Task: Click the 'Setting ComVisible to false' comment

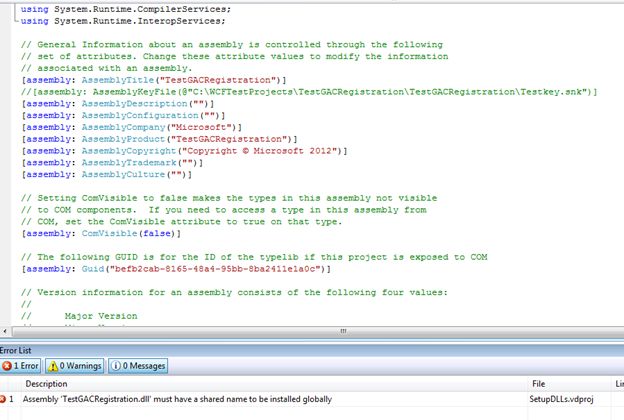Action: (229, 198)
